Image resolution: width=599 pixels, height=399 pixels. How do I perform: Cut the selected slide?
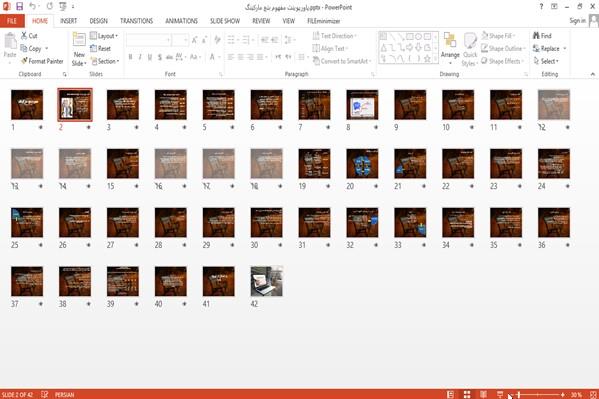coord(29,36)
